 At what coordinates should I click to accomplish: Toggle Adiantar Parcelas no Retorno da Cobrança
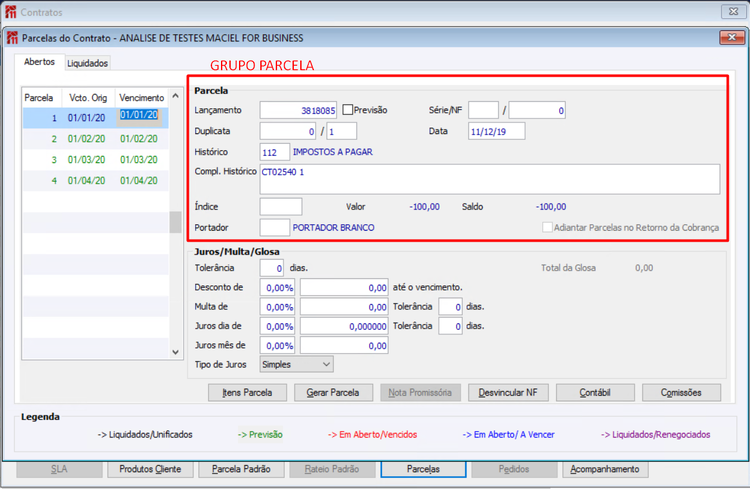(x=547, y=227)
